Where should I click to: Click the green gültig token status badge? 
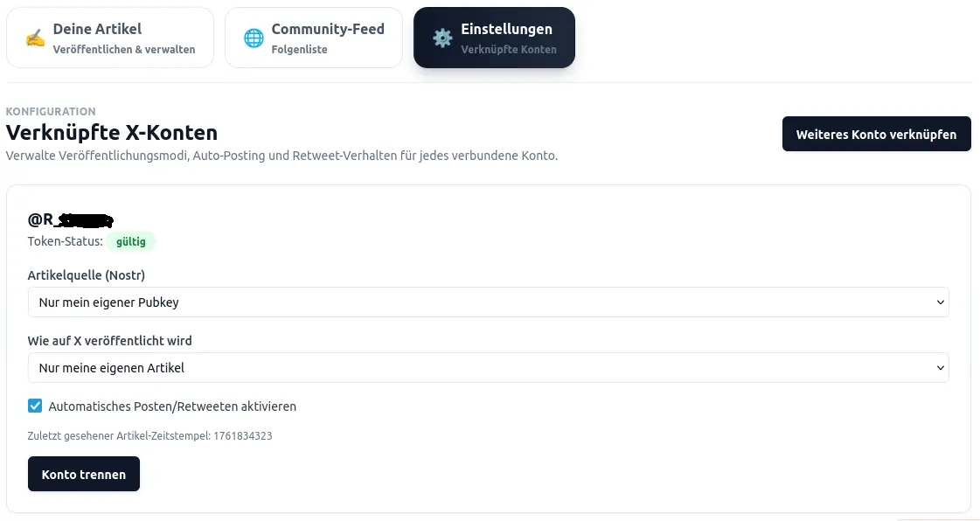click(131, 241)
